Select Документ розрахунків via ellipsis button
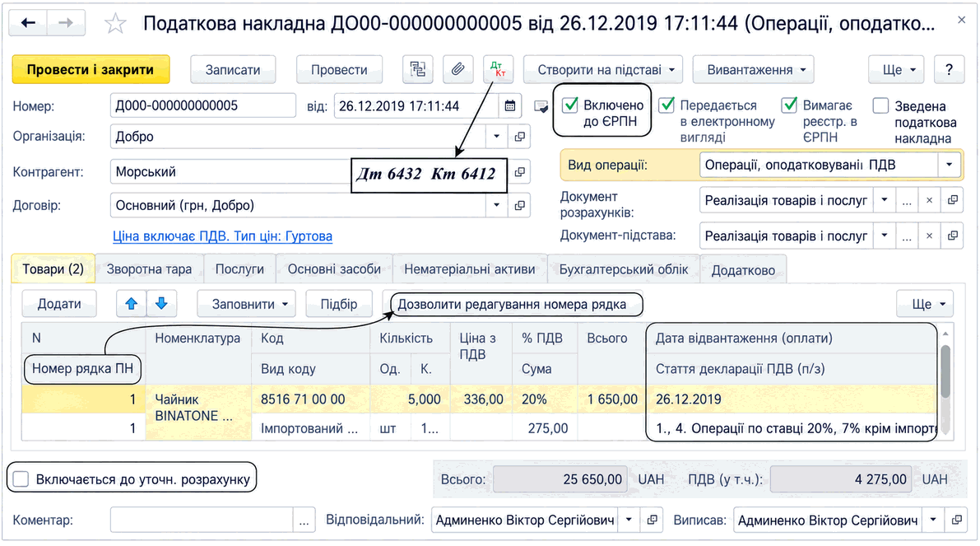Image resolution: width=980 pixels, height=546 pixels. click(907, 200)
